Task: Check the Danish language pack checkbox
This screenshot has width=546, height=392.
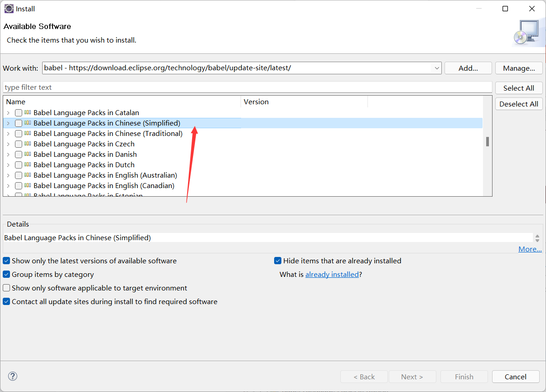Action: click(x=19, y=155)
